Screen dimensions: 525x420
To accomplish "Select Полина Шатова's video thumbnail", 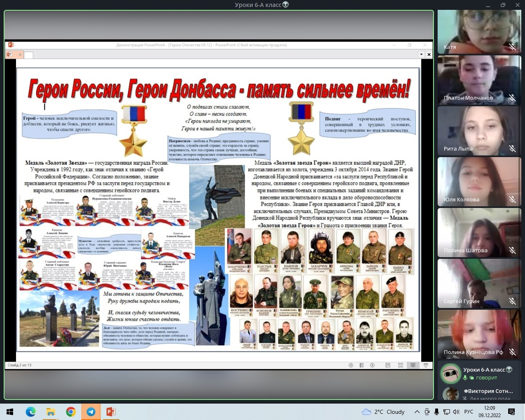I will pos(479,232).
